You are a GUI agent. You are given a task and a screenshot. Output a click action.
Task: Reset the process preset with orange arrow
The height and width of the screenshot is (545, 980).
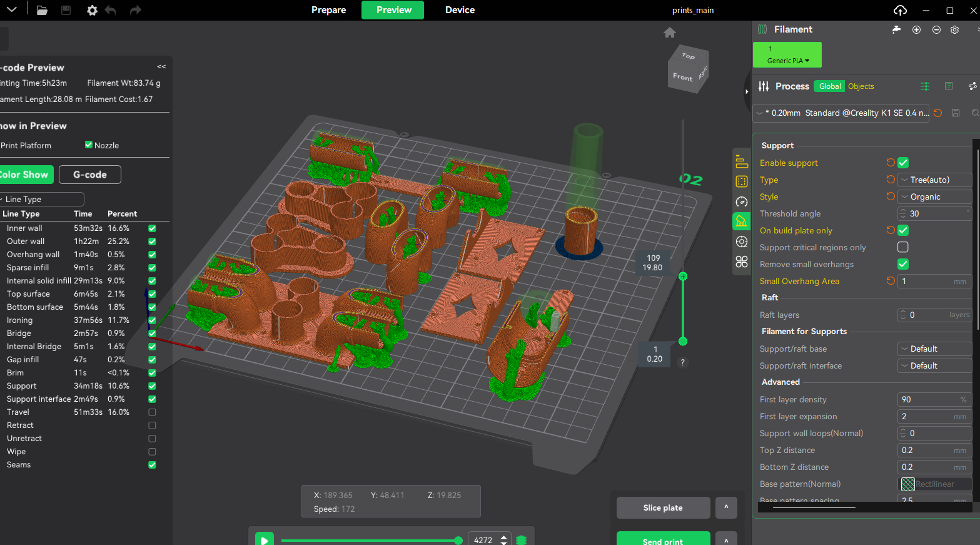click(x=937, y=113)
